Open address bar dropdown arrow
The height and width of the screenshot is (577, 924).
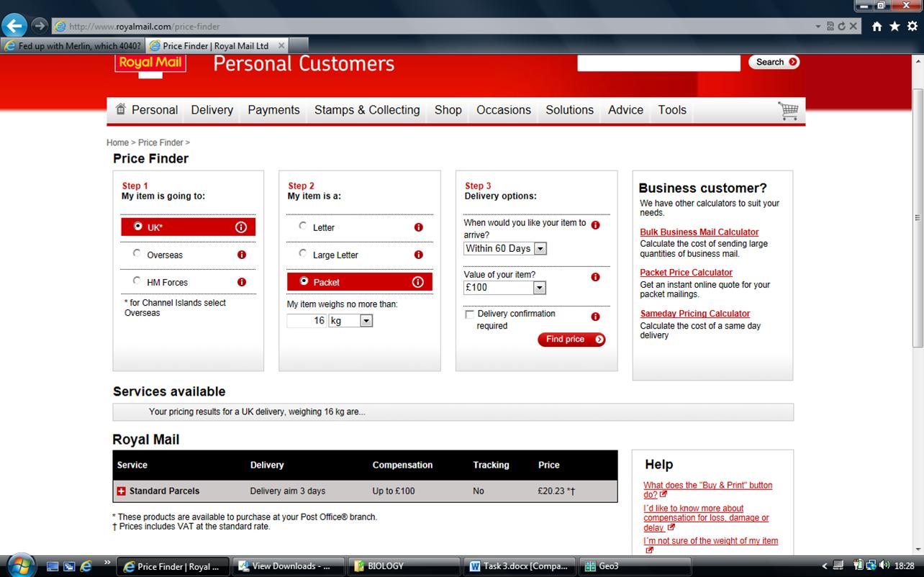818,26
